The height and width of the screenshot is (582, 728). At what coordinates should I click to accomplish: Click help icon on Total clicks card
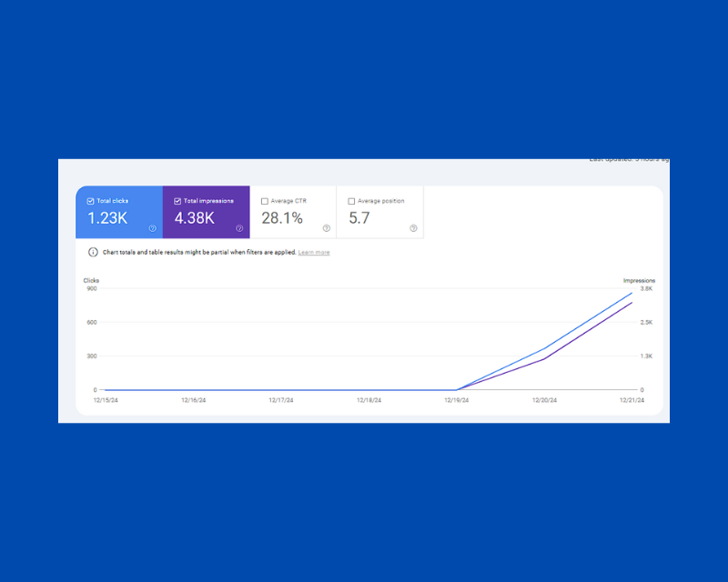click(152, 228)
